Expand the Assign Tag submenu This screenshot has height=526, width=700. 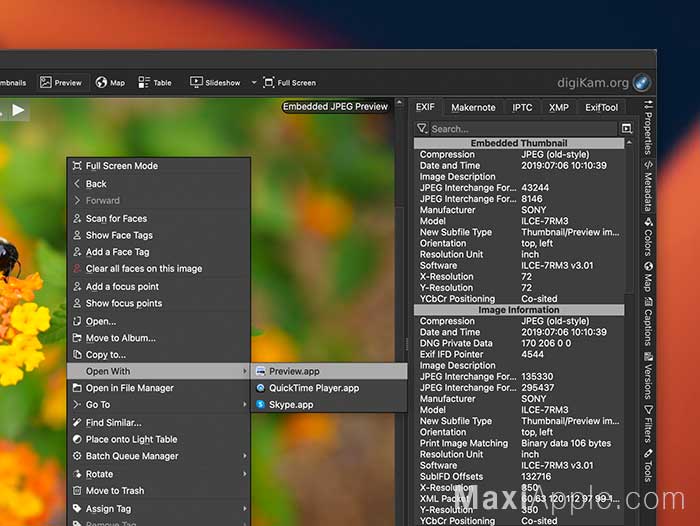point(158,509)
